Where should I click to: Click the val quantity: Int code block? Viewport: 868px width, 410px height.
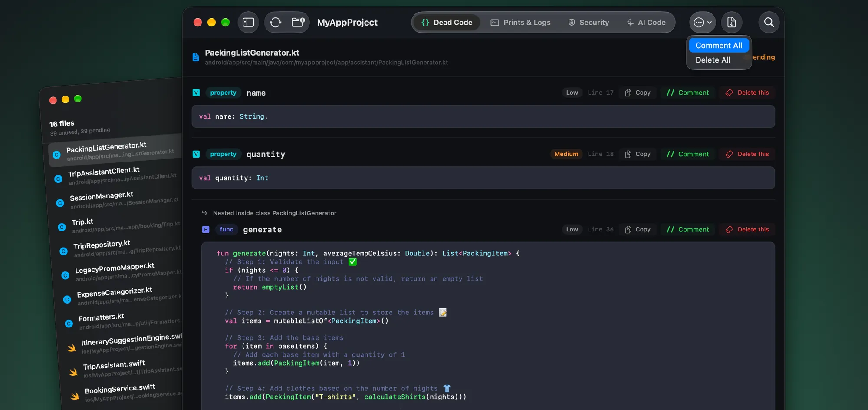[x=483, y=178]
